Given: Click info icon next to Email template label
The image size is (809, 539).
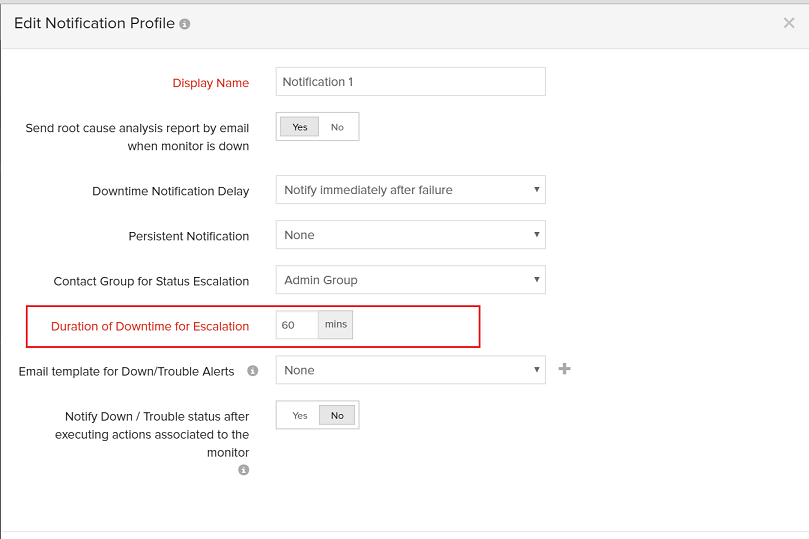Looking at the screenshot, I should [252, 371].
